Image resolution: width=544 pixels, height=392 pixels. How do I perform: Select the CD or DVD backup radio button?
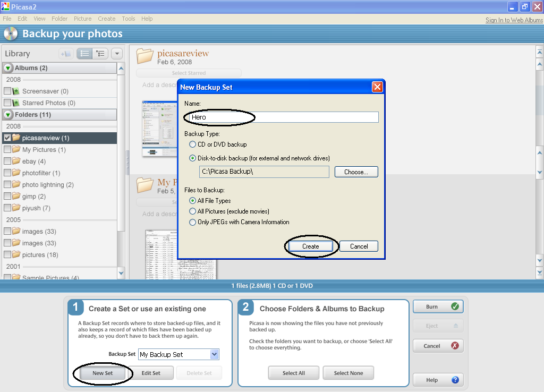(x=192, y=144)
